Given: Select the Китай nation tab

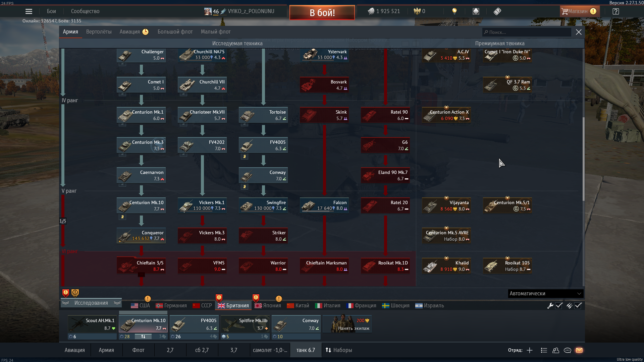Looking at the screenshot, I should pyautogui.click(x=298, y=306).
